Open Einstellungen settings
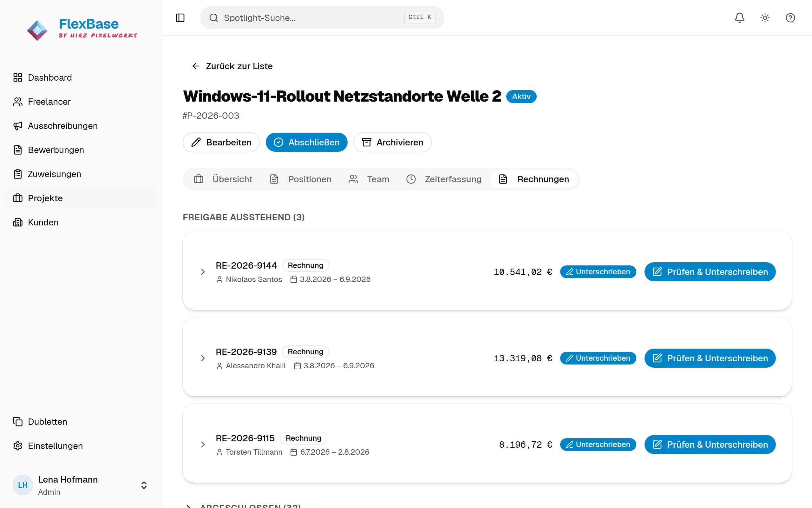This screenshot has height=508, width=812. point(81,446)
